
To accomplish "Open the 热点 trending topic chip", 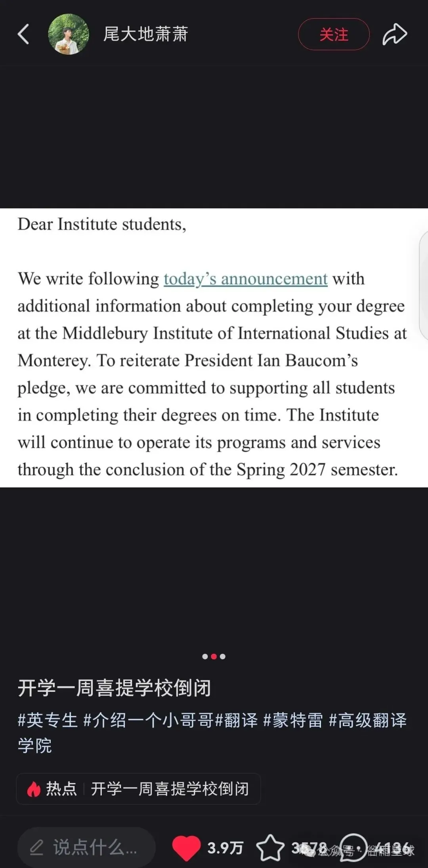I will click(138, 789).
